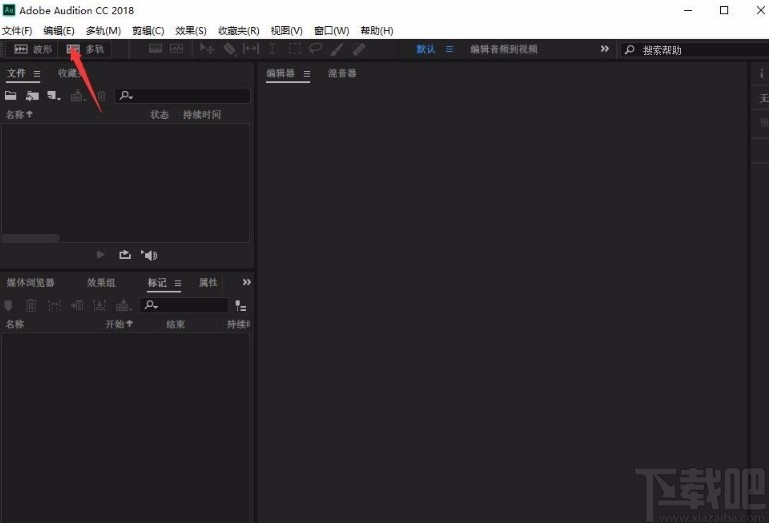Click the Files panel Play button

point(101,255)
